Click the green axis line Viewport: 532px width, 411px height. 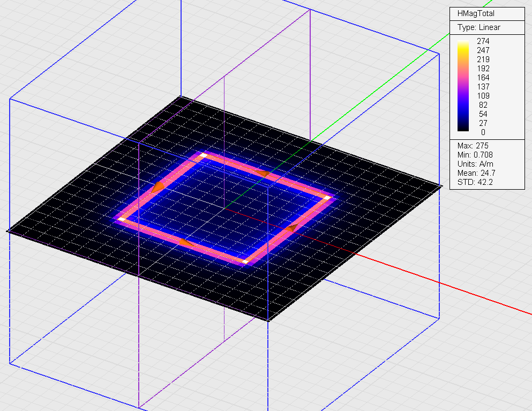pos(375,91)
